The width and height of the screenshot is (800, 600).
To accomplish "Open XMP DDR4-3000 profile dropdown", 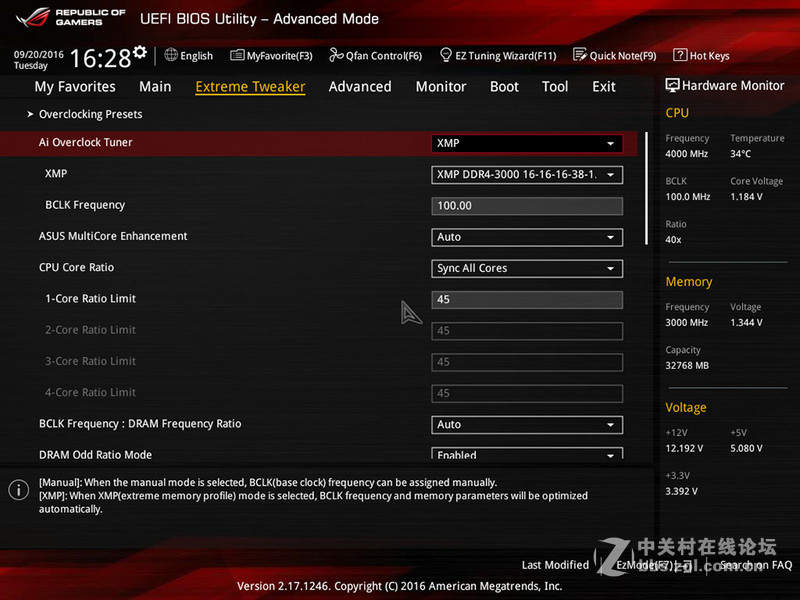I will click(527, 174).
